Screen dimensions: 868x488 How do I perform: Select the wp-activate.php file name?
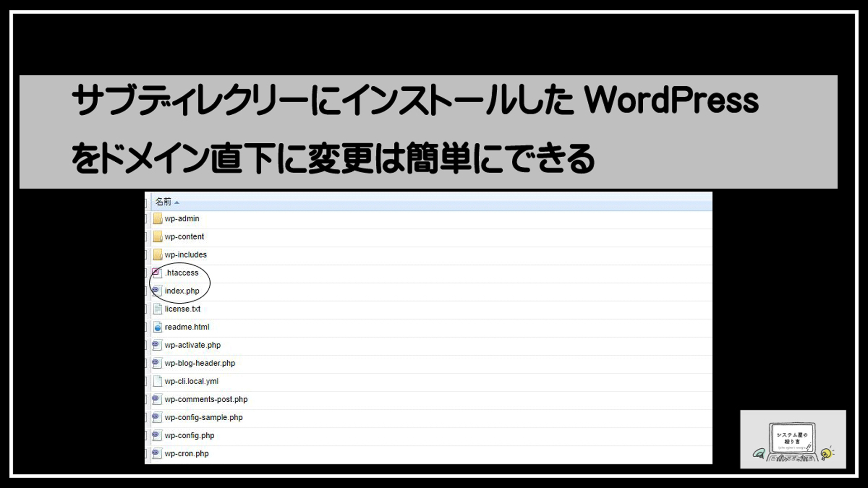193,345
